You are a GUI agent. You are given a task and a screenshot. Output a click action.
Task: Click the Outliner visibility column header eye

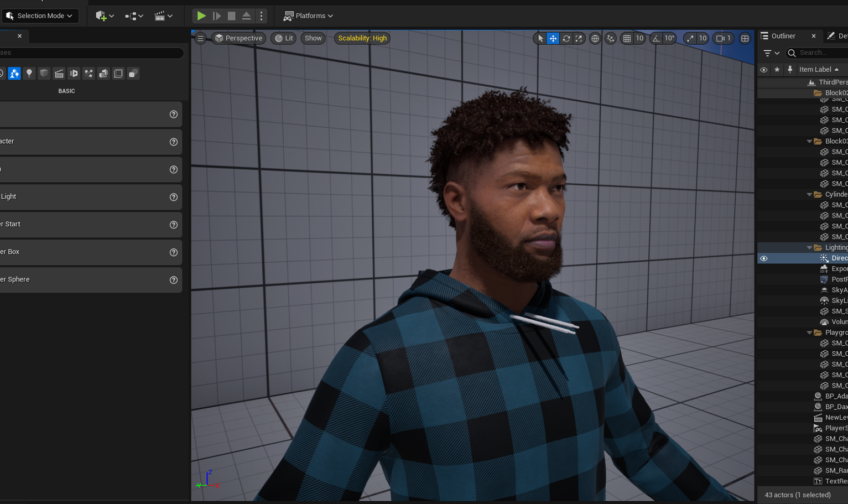coord(763,70)
